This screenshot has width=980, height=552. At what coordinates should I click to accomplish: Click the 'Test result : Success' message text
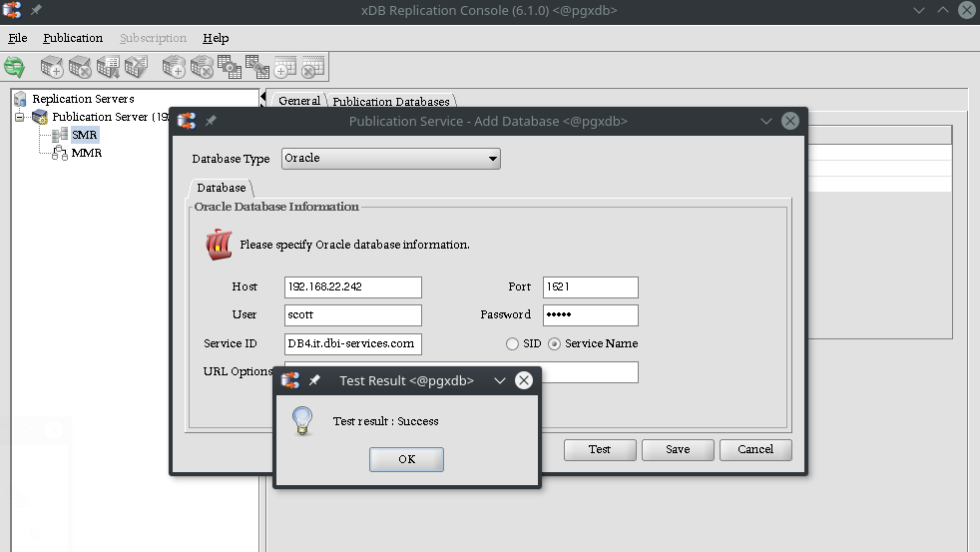click(x=385, y=421)
